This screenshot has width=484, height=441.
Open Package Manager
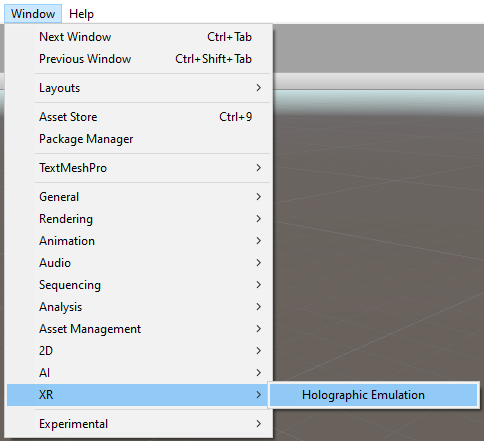point(138,139)
